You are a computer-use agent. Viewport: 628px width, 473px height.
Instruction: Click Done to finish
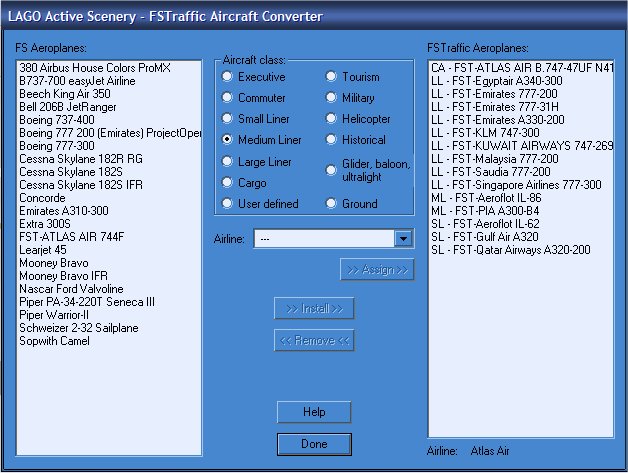[x=314, y=444]
